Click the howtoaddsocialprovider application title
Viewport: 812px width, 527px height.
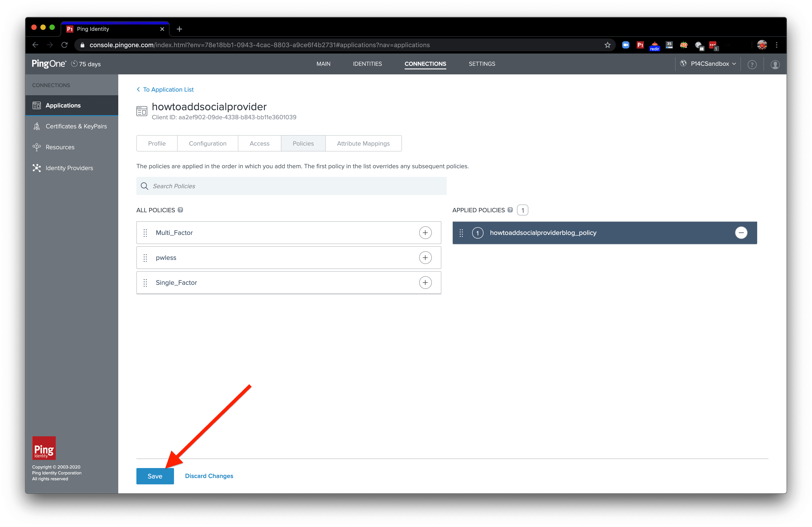209,107
